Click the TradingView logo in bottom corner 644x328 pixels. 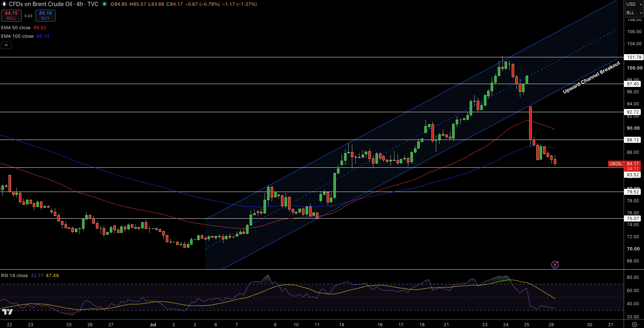(7, 312)
